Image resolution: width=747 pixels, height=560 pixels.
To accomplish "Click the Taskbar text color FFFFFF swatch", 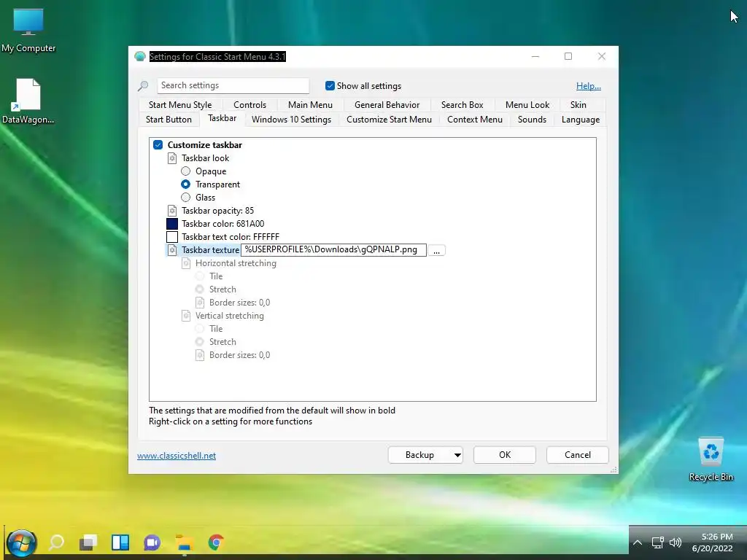I will point(172,237).
